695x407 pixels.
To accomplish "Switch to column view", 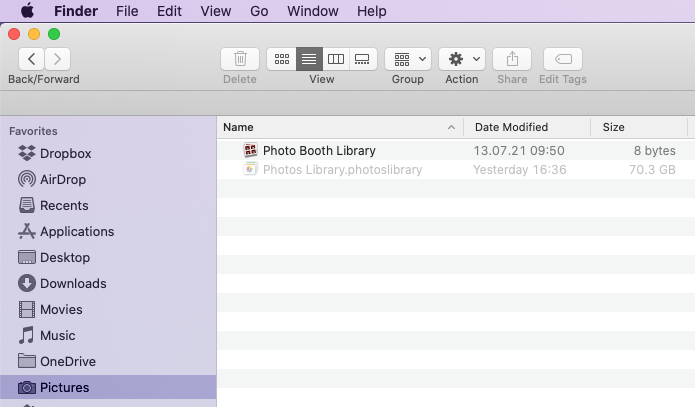I will [x=336, y=59].
